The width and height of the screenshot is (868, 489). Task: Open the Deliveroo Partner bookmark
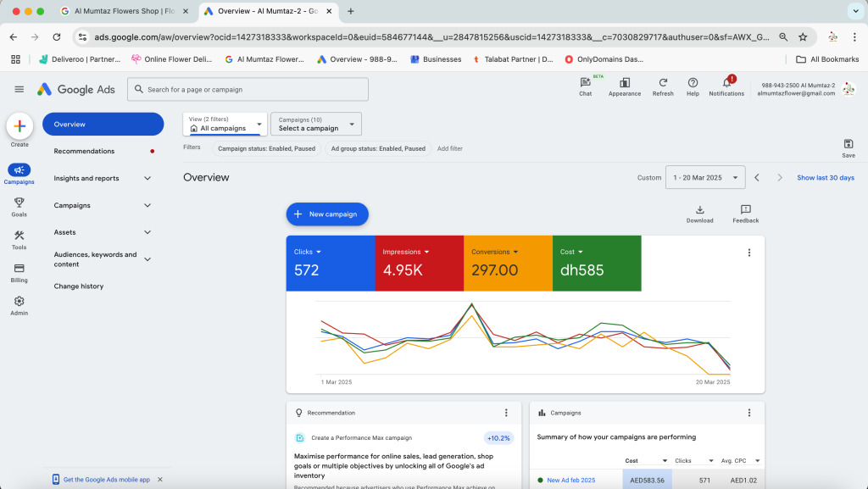[x=80, y=59]
